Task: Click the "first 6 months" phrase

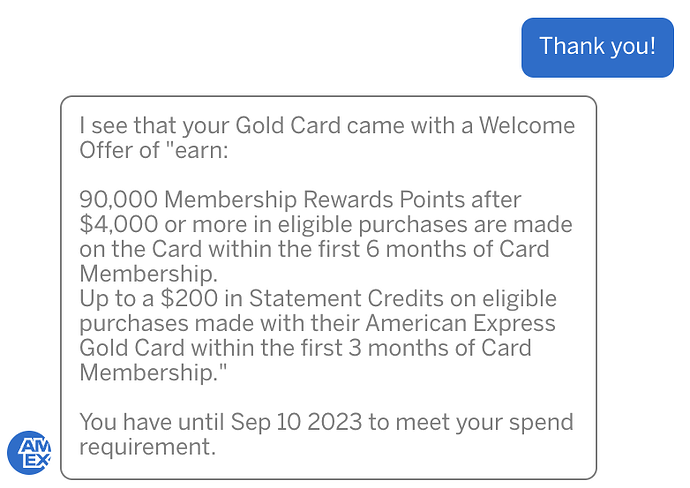Action: [404, 248]
